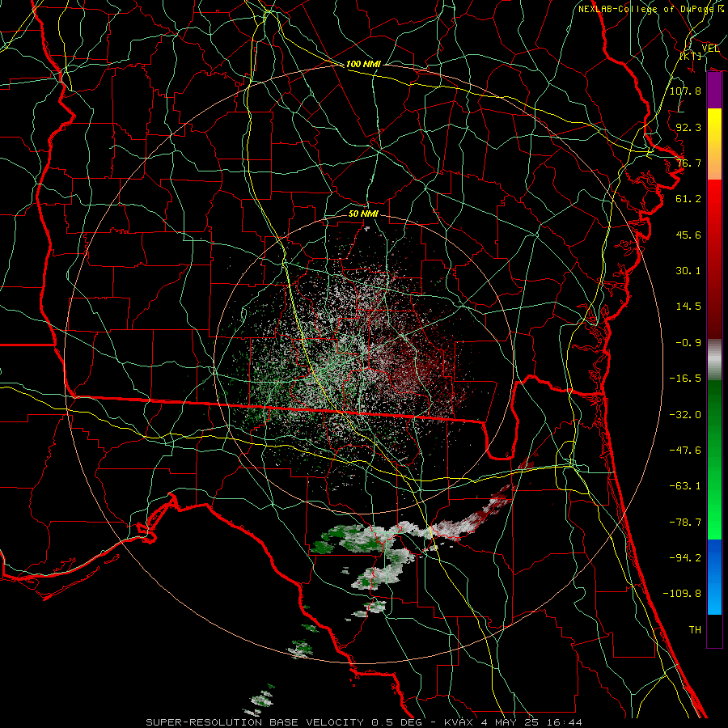Image resolution: width=728 pixels, height=728 pixels.
Task: Click the -94.2 legend value
Action: tap(685, 558)
